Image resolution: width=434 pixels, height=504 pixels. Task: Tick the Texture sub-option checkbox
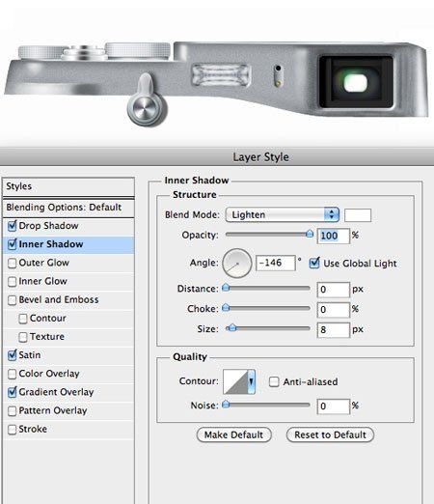click(23, 337)
